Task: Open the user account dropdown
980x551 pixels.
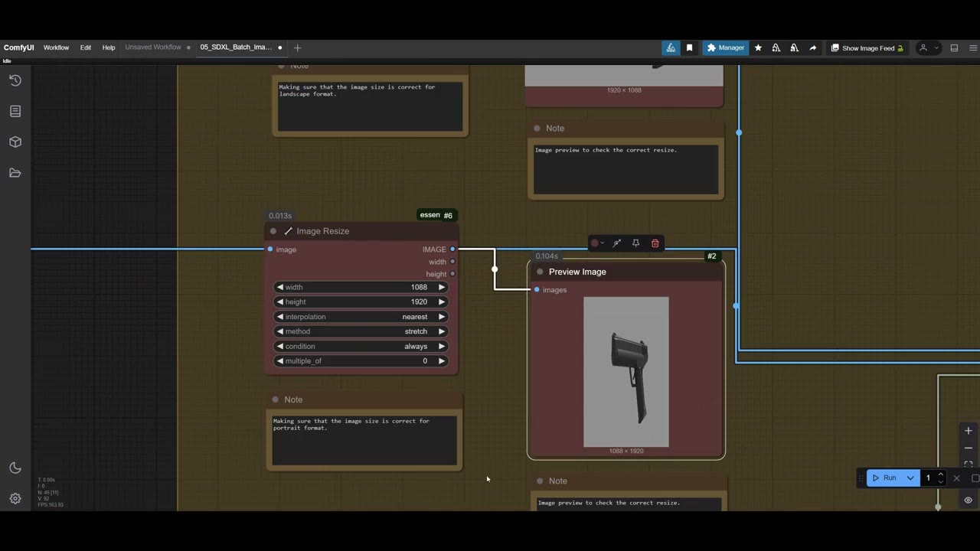Action: (x=928, y=47)
